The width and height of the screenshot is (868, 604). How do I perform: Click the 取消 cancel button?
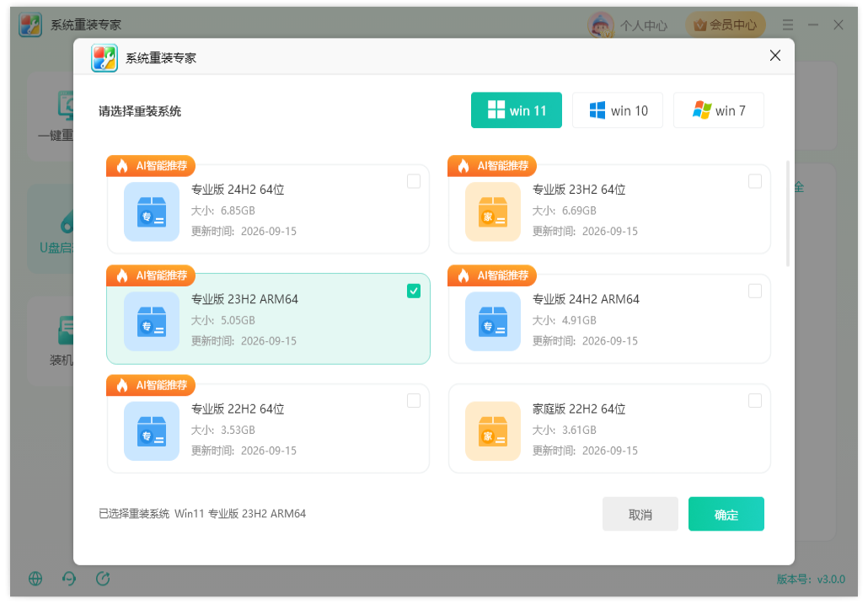pos(640,514)
